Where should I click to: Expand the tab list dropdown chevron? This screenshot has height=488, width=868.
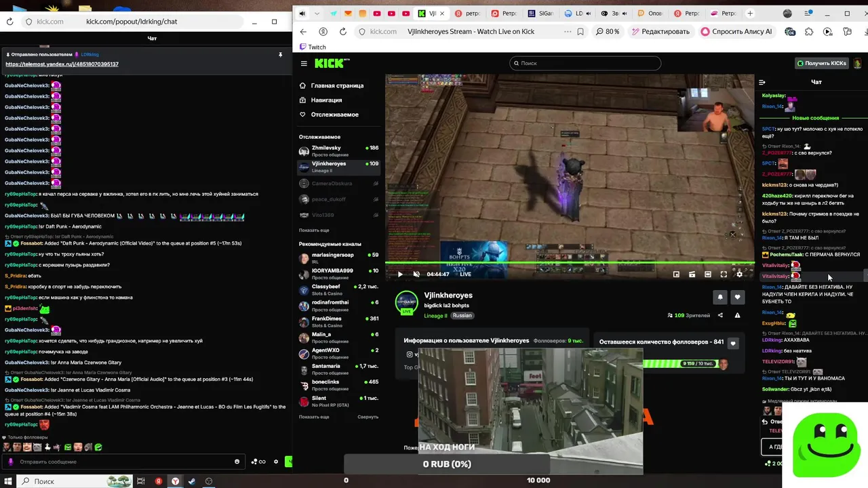point(317,14)
